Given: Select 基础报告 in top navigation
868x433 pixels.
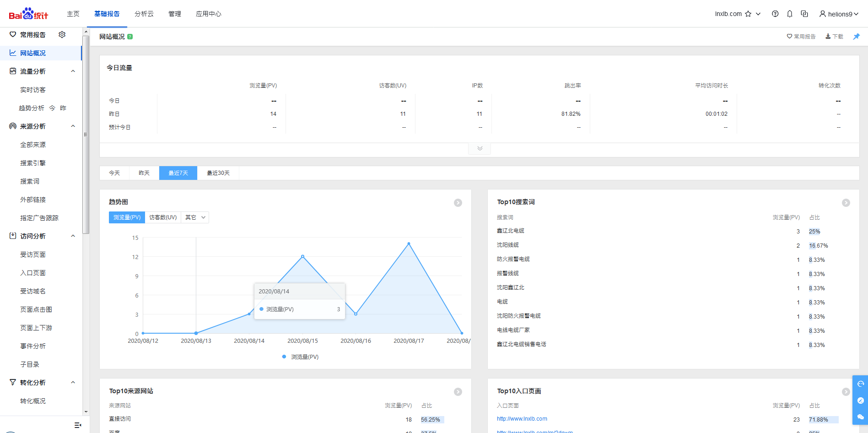Looking at the screenshot, I should coord(107,14).
